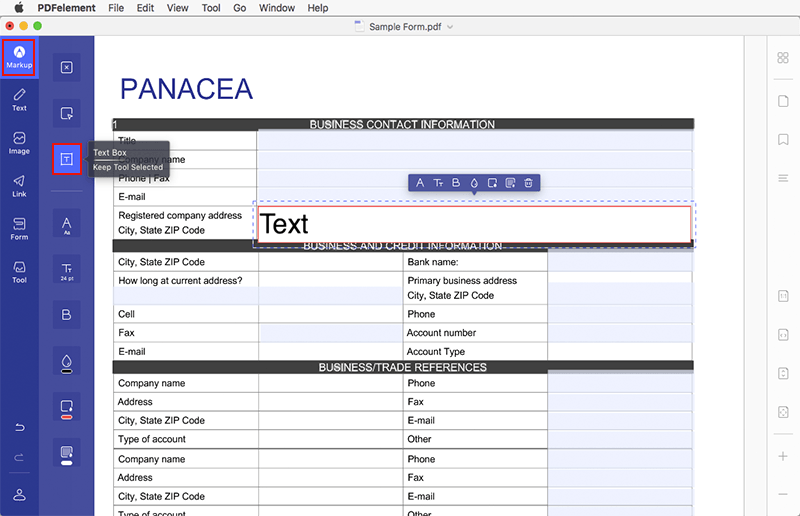Click the fit width icon
The height and width of the screenshot is (516, 800).
pos(783,335)
